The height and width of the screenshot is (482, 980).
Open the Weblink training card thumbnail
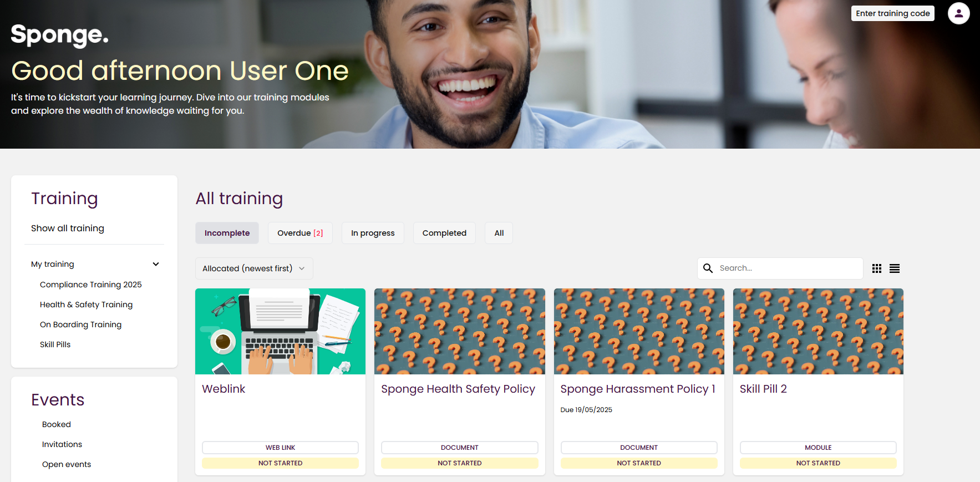tap(280, 331)
